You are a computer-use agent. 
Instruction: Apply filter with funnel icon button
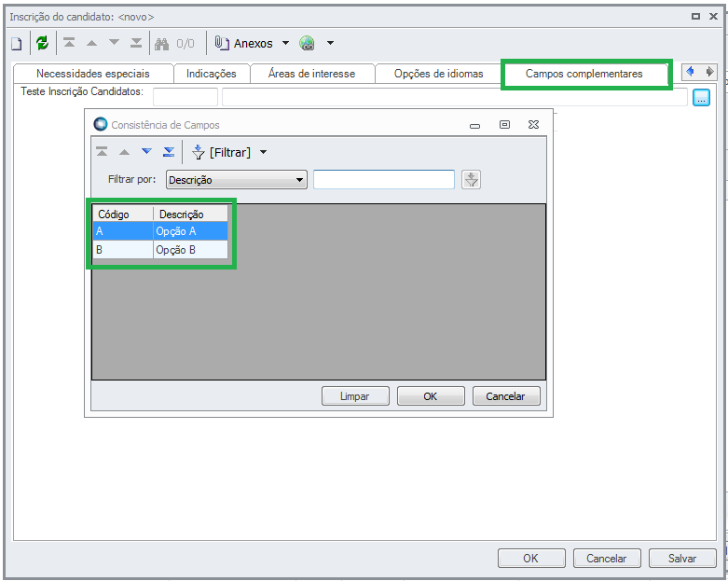[471, 180]
